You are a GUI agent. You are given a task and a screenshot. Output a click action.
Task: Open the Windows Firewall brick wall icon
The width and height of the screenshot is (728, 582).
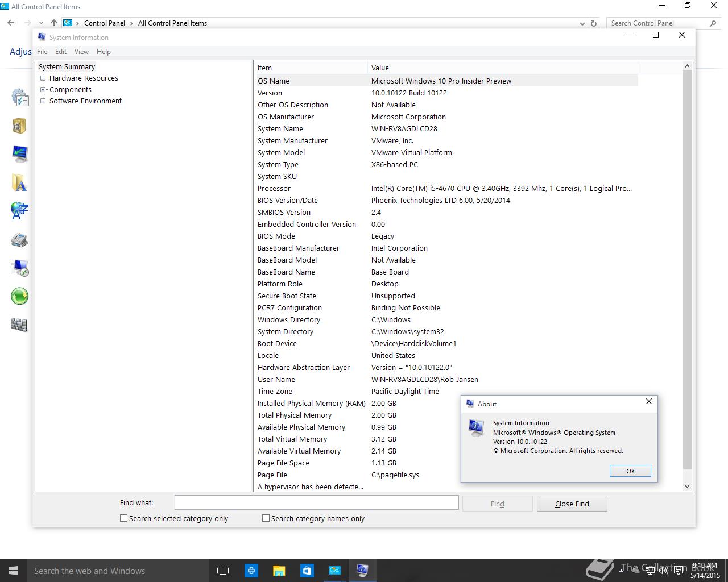[19, 325]
